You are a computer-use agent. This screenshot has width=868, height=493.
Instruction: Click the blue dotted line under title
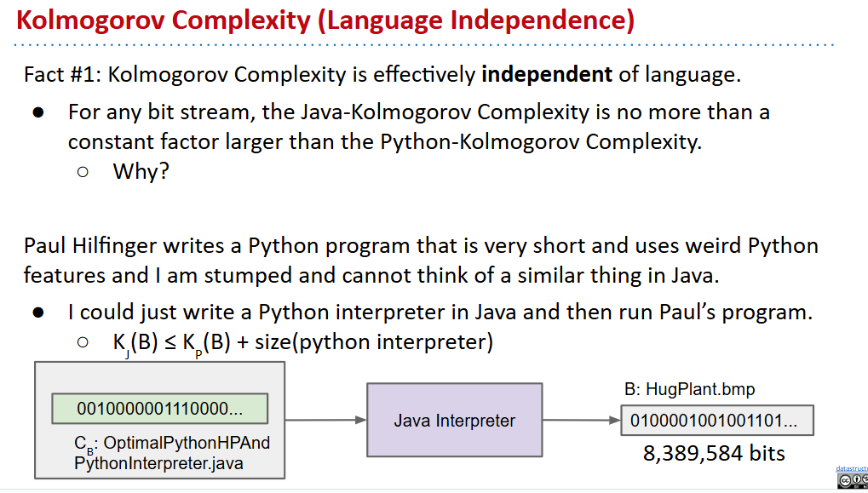[x=426, y=45]
